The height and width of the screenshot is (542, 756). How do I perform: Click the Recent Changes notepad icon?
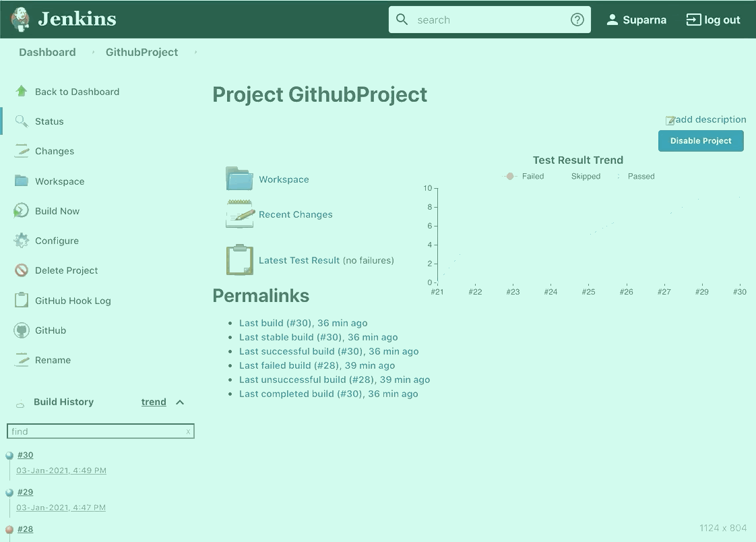click(x=240, y=214)
